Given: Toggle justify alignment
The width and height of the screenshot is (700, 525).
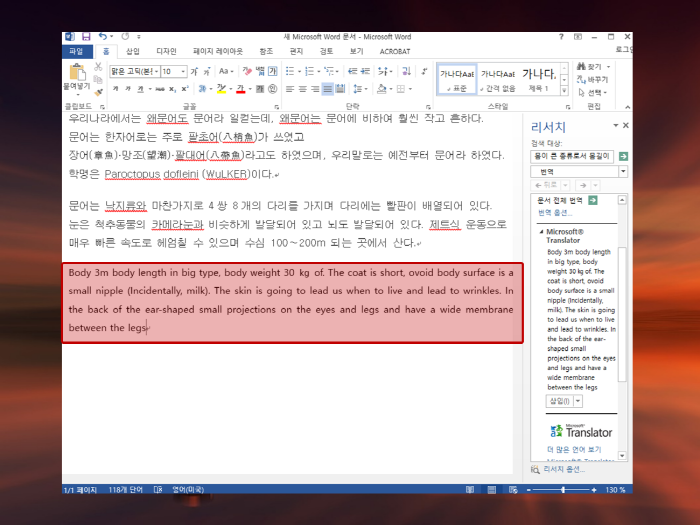Looking at the screenshot, I should (328, 89).
